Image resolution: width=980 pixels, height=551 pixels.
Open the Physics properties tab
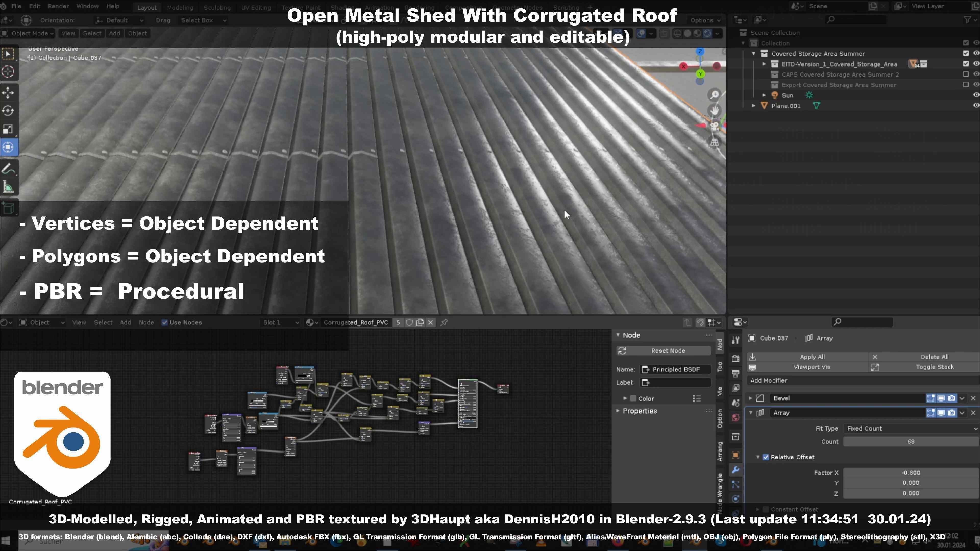click(x=735, y=499)
